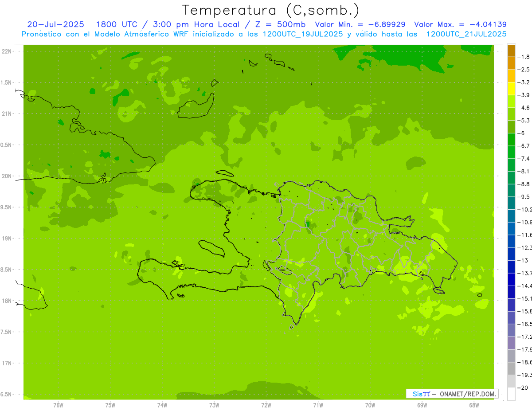Pick the white swatch below -20 in legend

[x=511, y=394]
